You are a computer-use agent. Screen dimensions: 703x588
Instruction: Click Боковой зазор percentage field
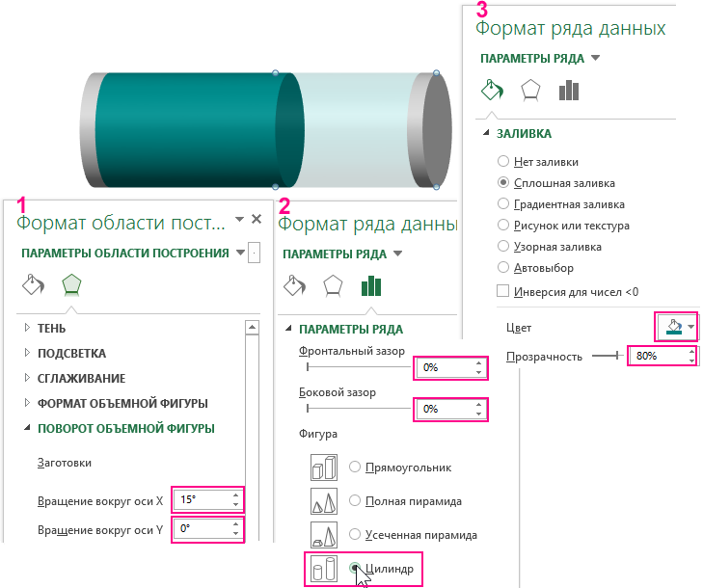(445, 409)
